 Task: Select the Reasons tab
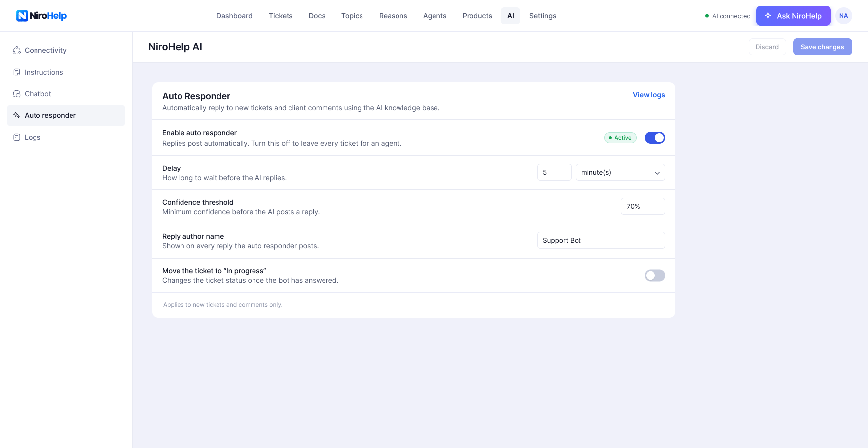pyautogui.click(x=393, y=16)
